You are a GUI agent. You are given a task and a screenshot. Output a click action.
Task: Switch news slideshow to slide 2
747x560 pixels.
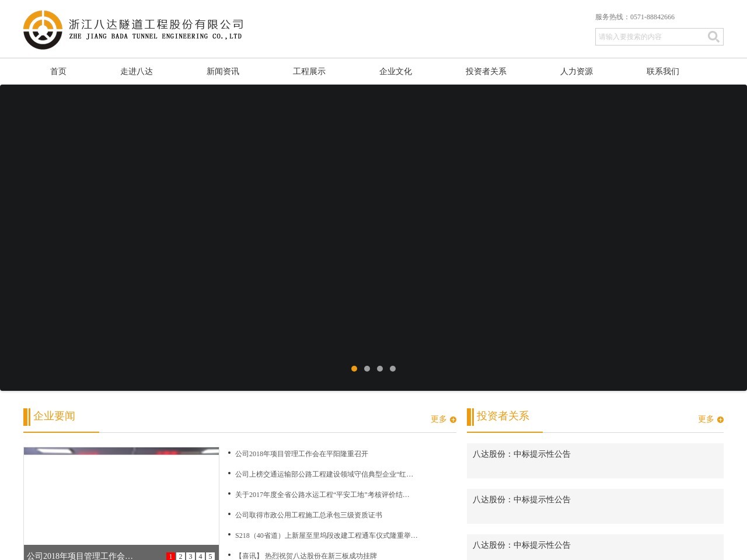coord(181,556)
